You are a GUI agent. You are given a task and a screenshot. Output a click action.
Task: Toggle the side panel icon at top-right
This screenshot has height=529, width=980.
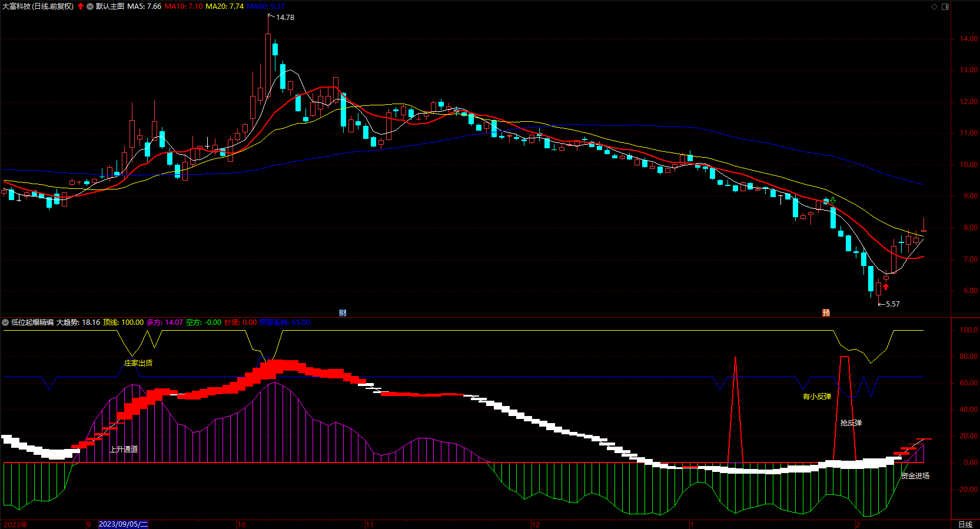945,6
